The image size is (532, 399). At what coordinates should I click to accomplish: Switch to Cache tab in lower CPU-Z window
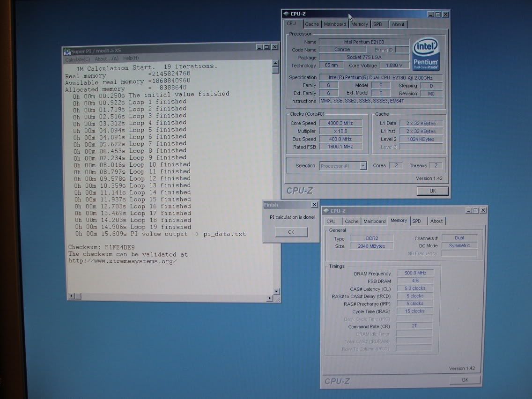(x=352, y=221)
